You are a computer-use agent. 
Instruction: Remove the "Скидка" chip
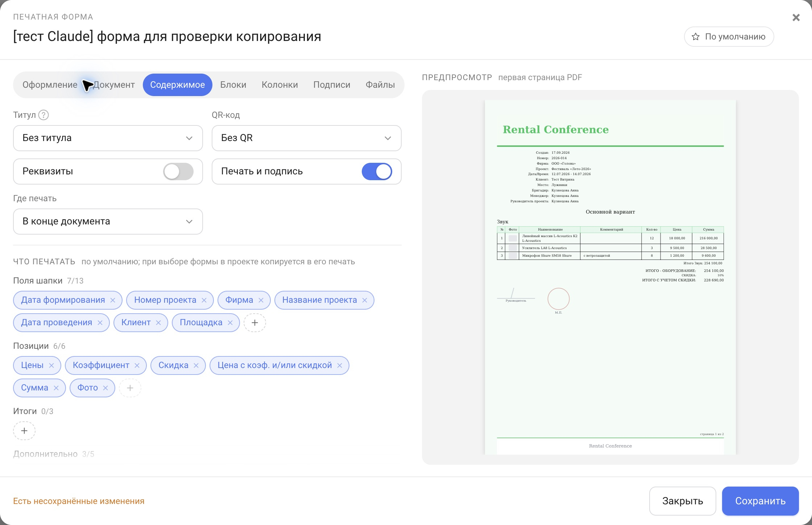(196, 365)
